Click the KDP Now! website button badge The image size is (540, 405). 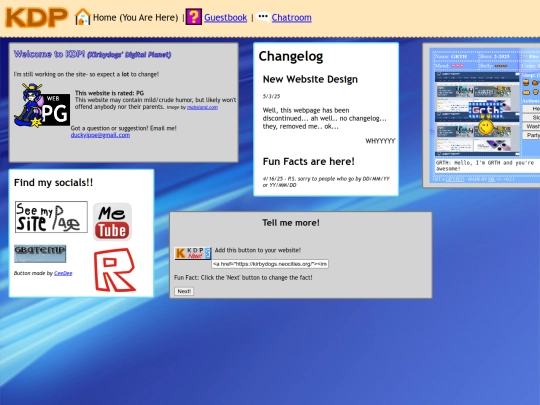pos(193,253)
